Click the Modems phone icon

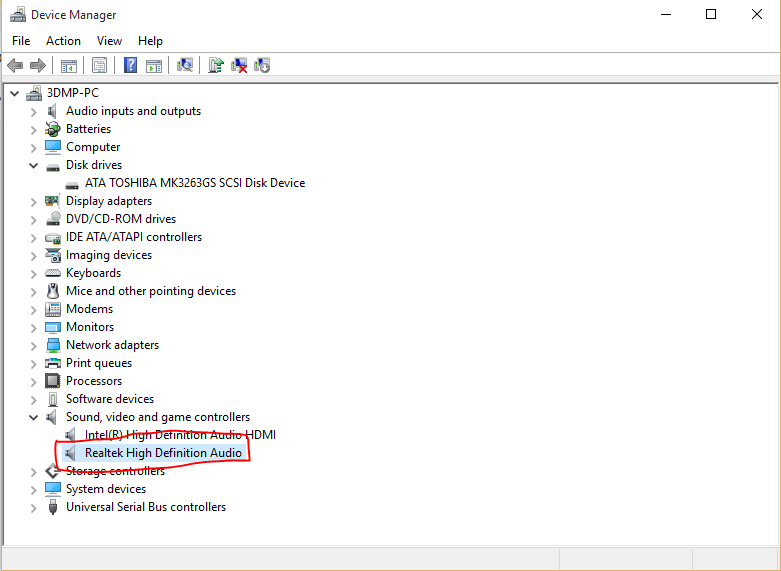[x=53, y=309]
